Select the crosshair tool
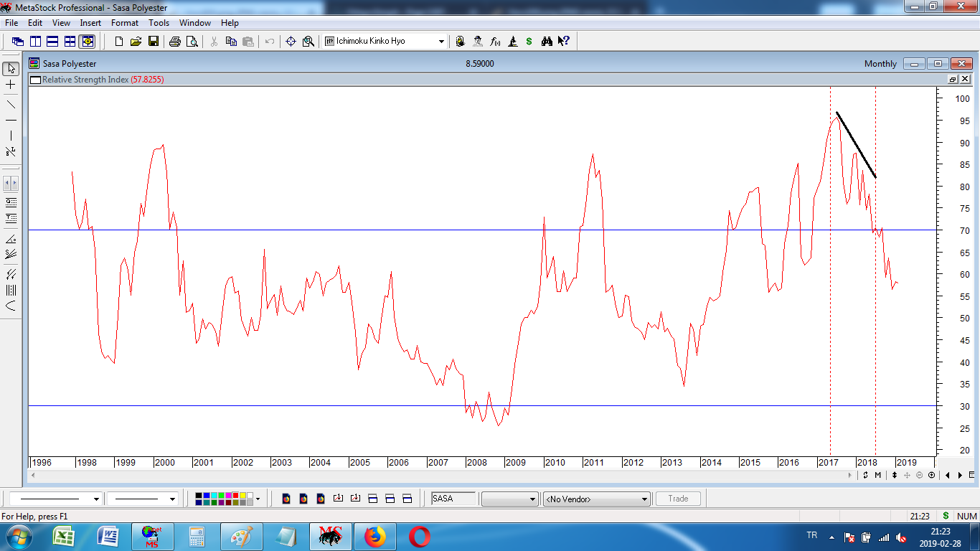The height and width of the screenshot is (551, 980). [x=11, y=85]
